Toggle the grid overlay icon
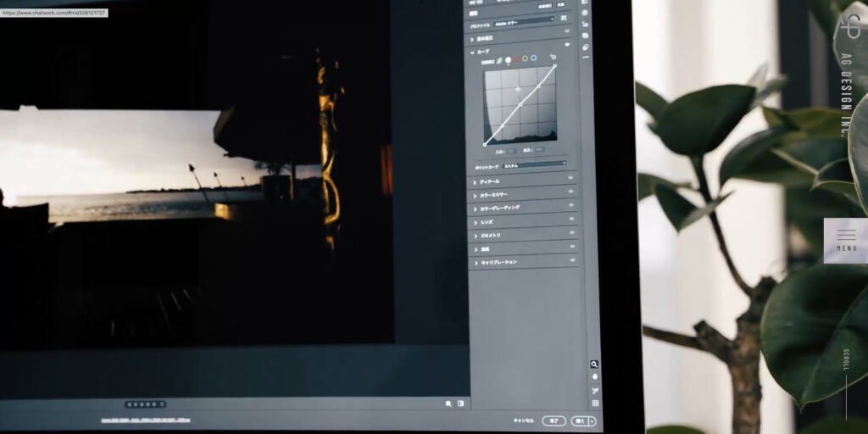The image size is (868, 434). coord(595,403)
